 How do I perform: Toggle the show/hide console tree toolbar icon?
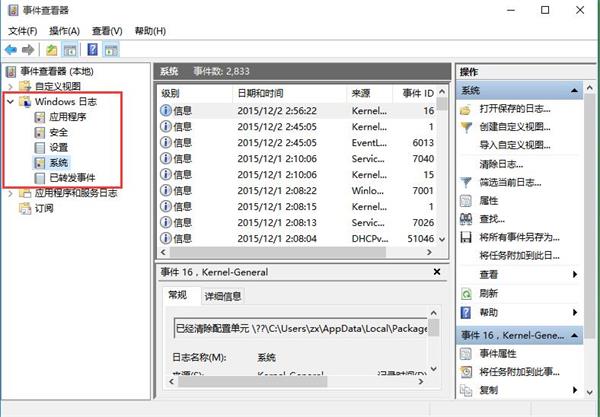[x=70, y=50]
